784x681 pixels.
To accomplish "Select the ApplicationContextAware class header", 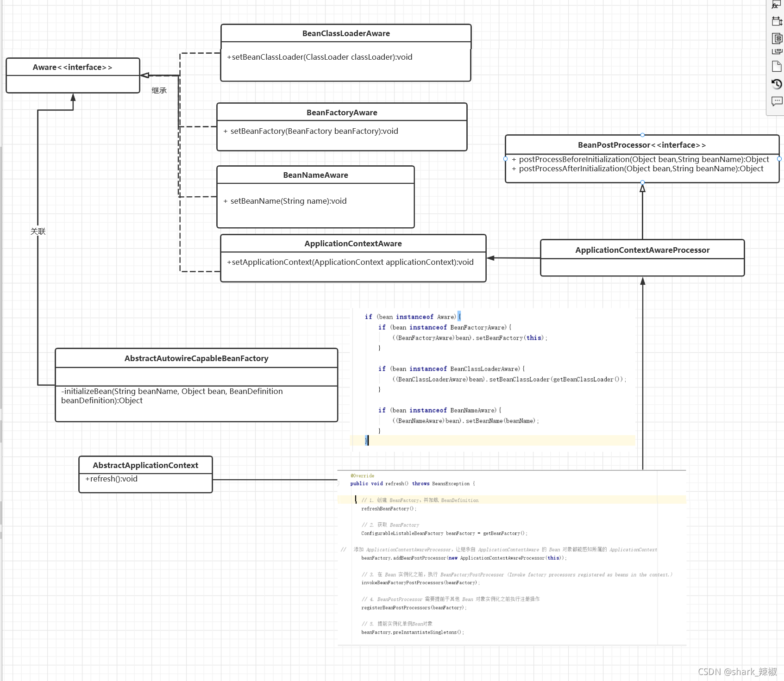I will click(x=353, y=244).
